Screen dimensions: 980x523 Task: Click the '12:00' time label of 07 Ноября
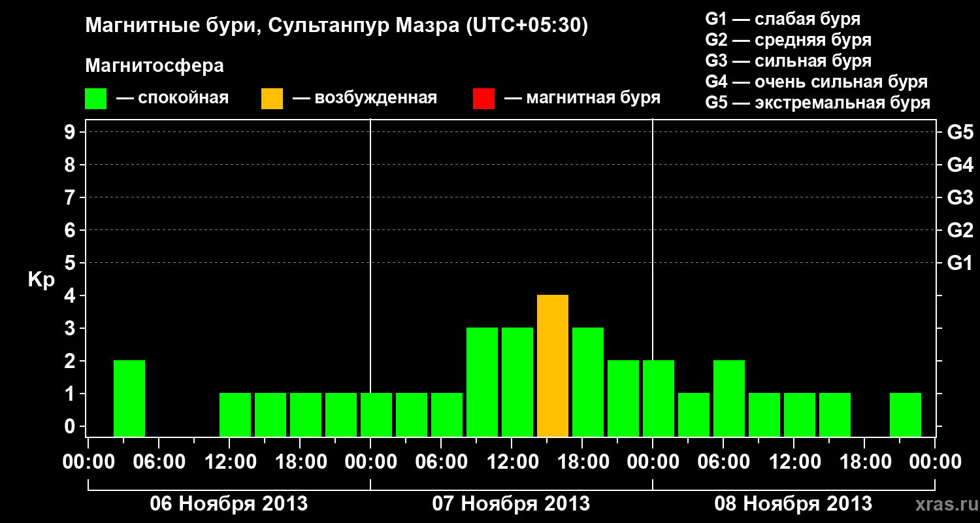point(512,462)
